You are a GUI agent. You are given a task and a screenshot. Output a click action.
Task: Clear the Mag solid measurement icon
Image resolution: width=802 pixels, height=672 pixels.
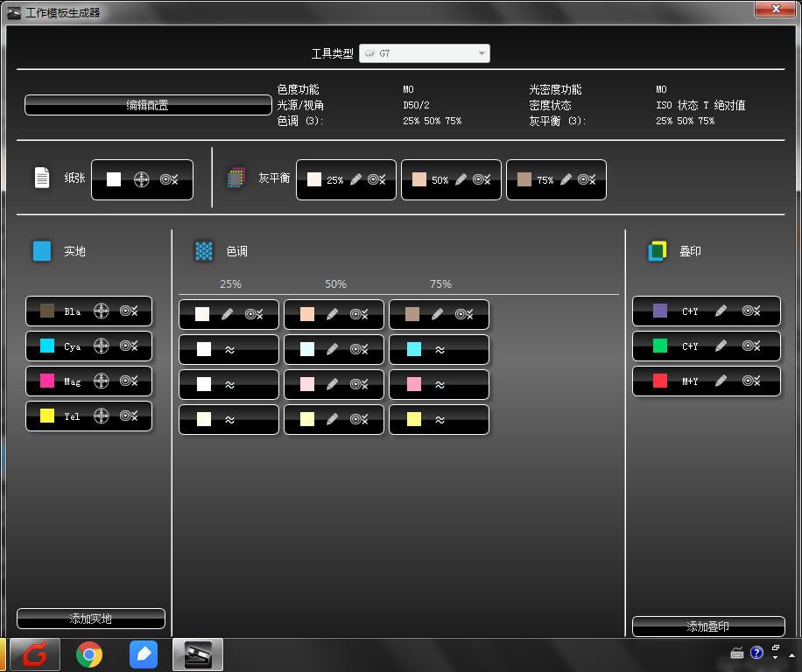(x=129, y=381)
